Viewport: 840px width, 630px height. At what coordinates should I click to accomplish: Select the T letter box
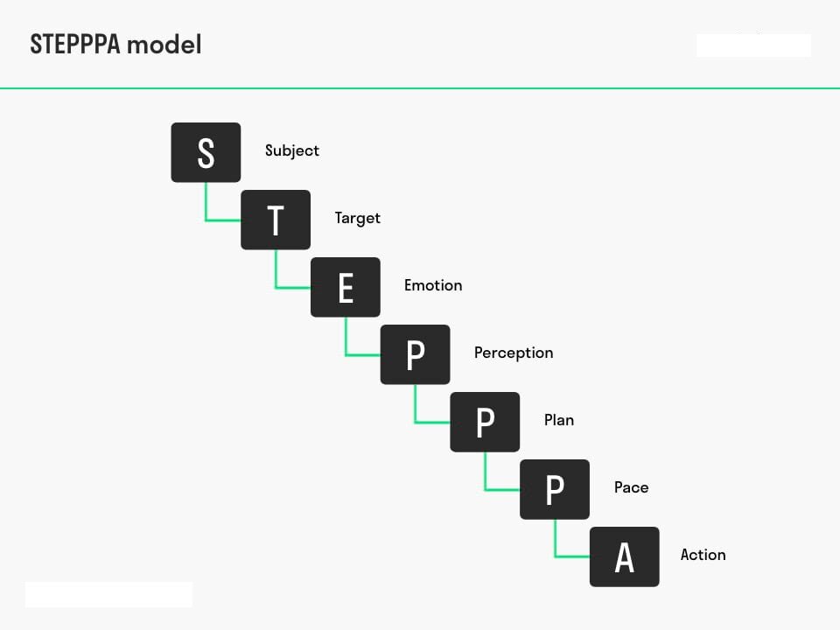[x=276, y=220]
